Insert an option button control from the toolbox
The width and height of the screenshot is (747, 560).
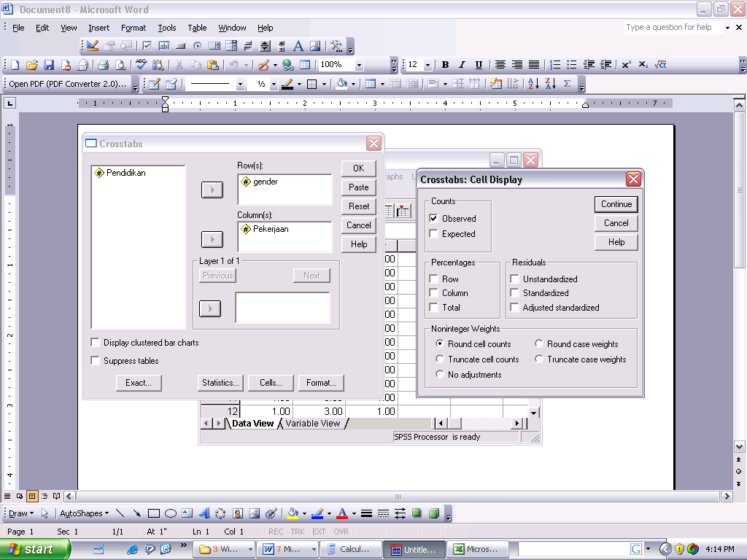(197, 46)
